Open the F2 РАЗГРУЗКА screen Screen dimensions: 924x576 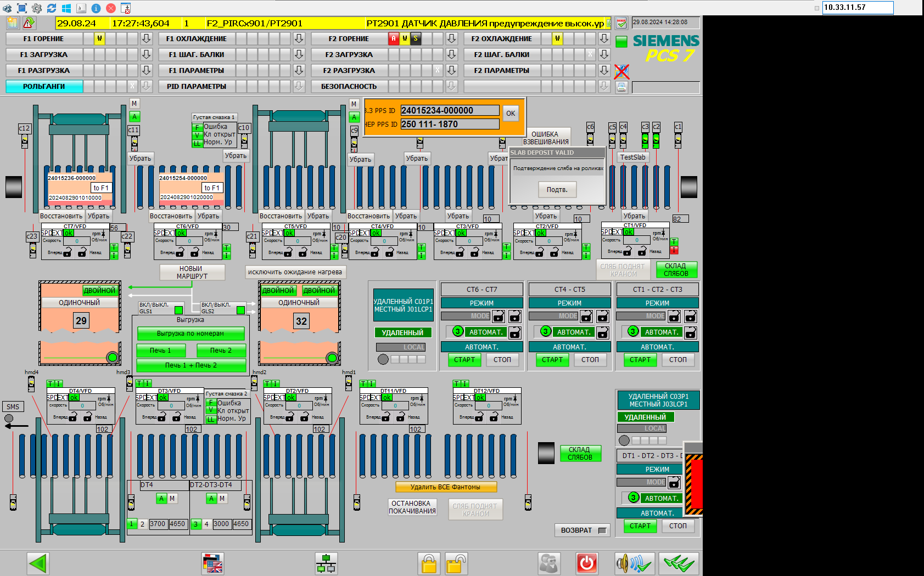coord(349,70)
